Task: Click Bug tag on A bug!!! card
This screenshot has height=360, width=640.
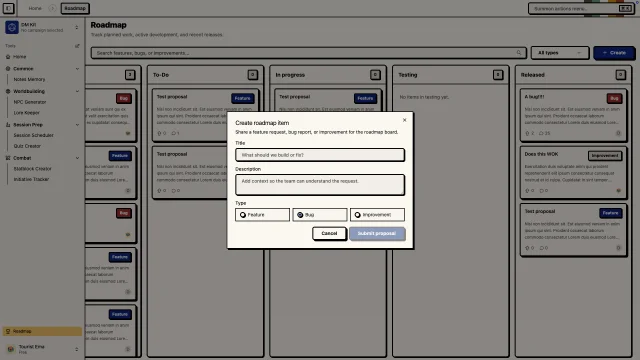Action: tap(614, 98)
